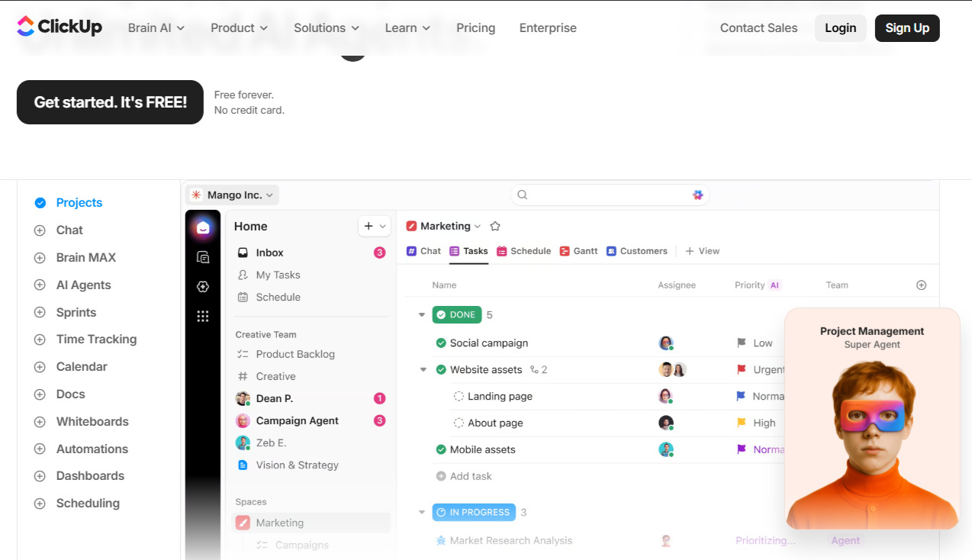The width and height of the screenshot is (972, 560).
Task: Open the Creative channel
Action: point(311,376)
